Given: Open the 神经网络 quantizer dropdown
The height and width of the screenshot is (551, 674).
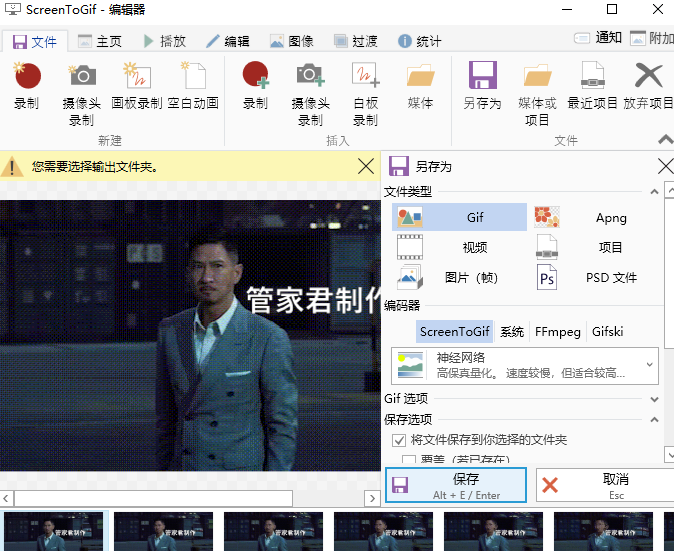Looking at the screenshot, I should pyautogui.click(x=525, y=366).
